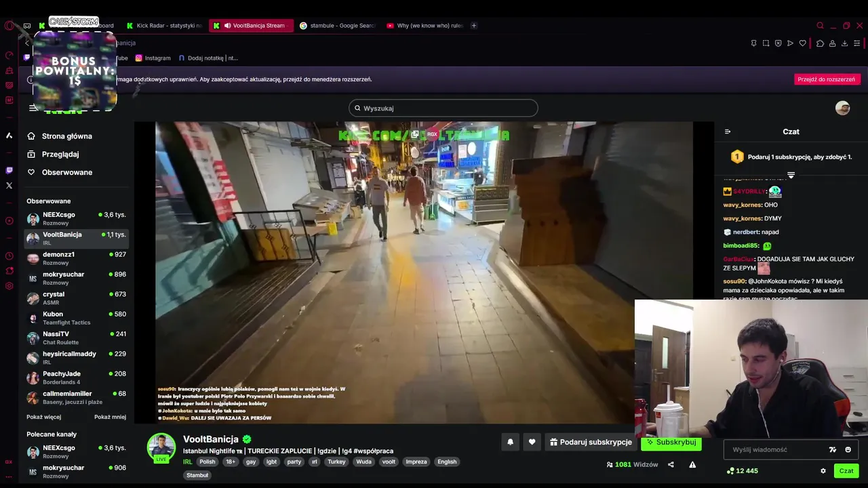Open Obserwowane in the sidebar
Screen dimensions: 868x488
click(x=67, y=172)
